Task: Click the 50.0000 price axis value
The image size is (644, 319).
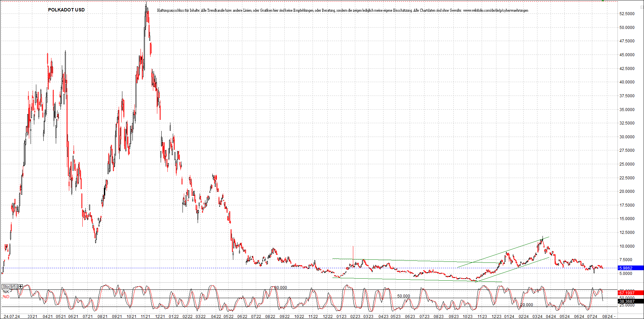Action: pos(627,28)
